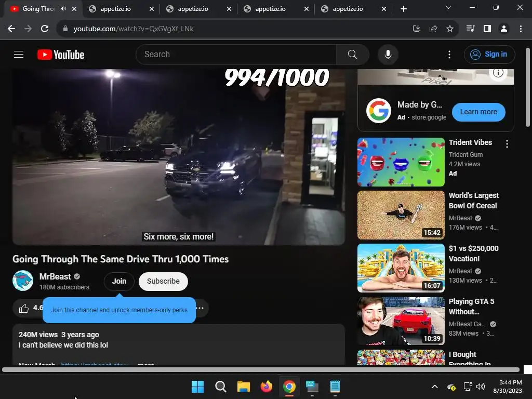Screen dimensions: 532x399
Task: Click the 240M views 3 years ago text
Action: [59, 335]
